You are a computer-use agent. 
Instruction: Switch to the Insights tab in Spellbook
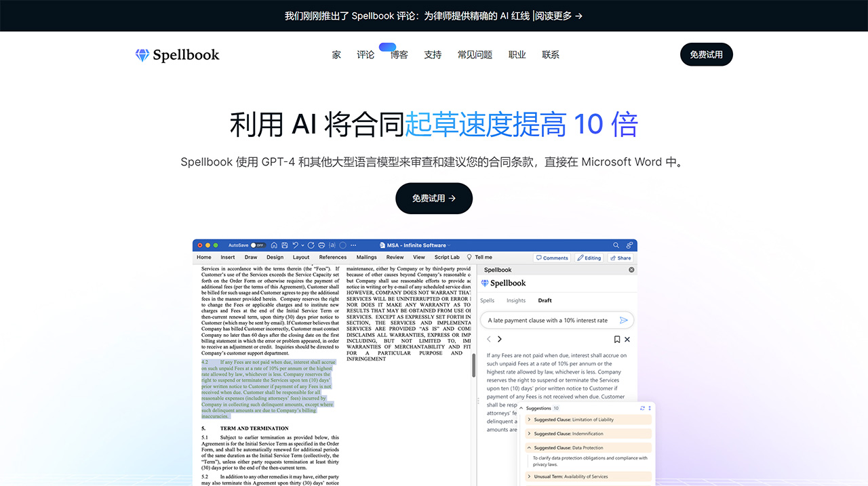coord(516,300)
